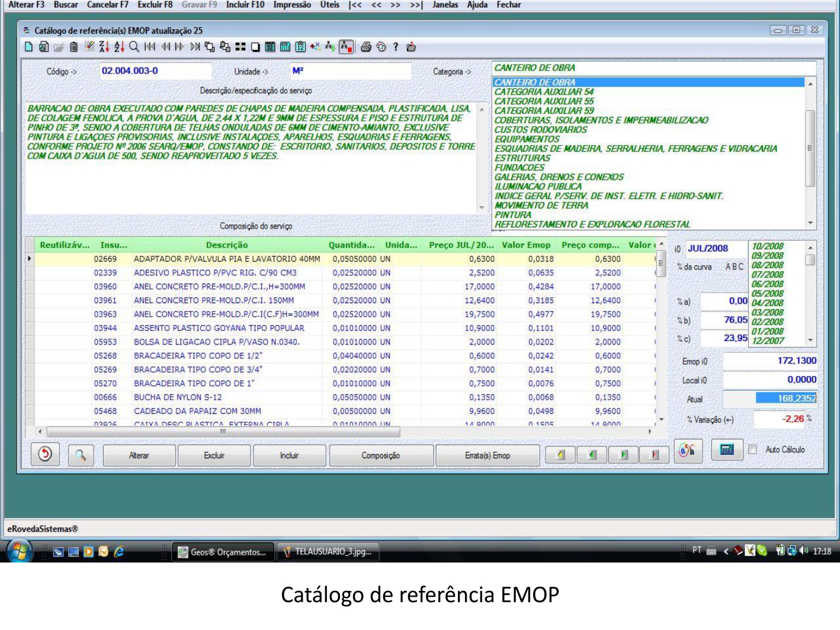Open Alterar F3 menu item
Image resolution: width=840 pixels, height=630 pixels.
pos(26,5)
